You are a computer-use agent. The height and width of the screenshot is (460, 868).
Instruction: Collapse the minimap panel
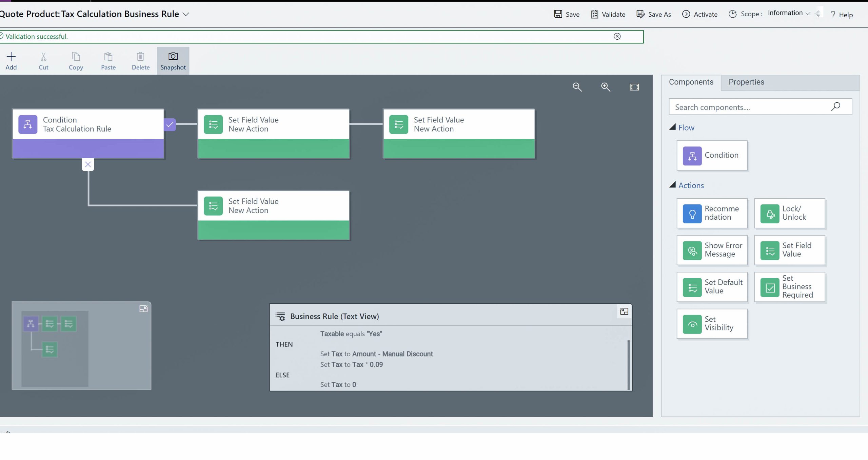point(143,309)
